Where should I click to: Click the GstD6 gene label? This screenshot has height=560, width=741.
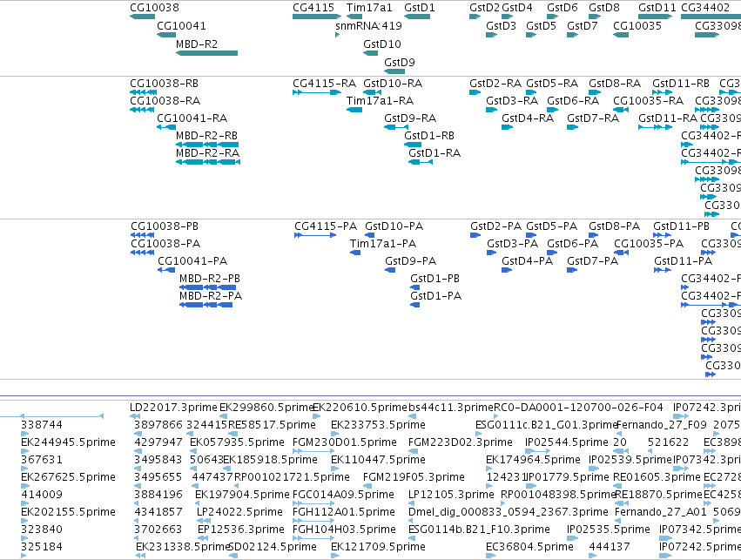coord(562,8)
